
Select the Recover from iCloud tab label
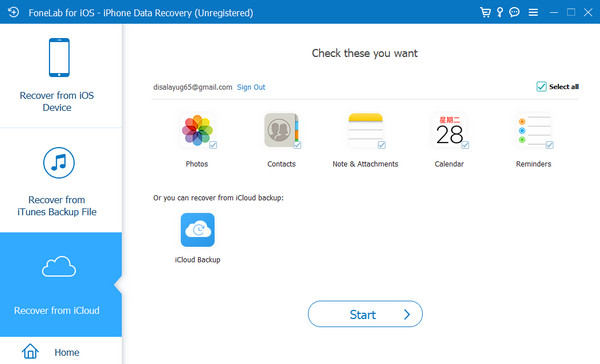(57, 310)
